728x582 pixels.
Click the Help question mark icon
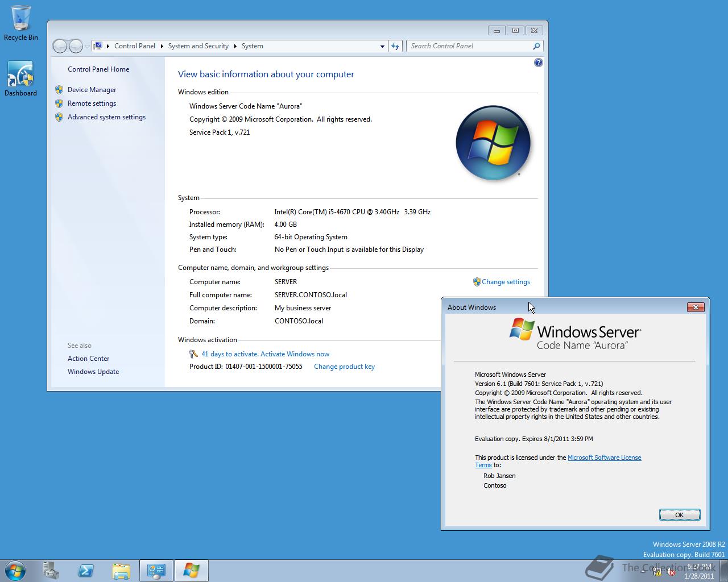point(538,63)
